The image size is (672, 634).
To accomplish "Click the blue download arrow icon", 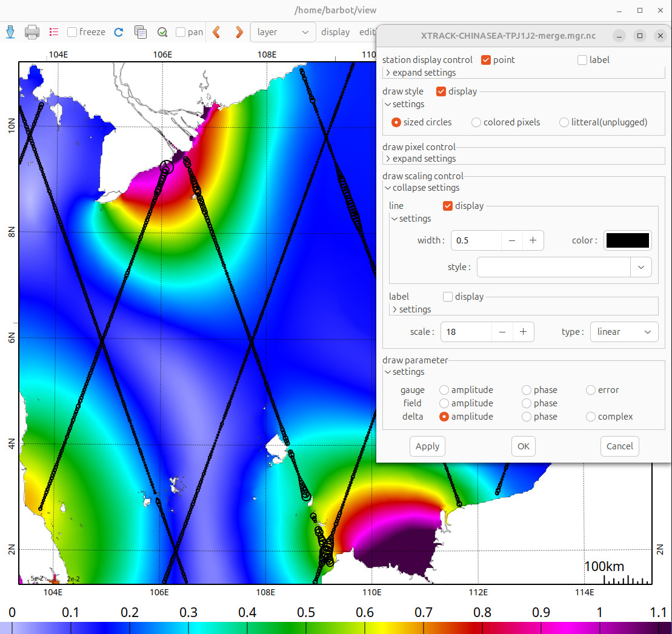I will (x=10, y=32).
